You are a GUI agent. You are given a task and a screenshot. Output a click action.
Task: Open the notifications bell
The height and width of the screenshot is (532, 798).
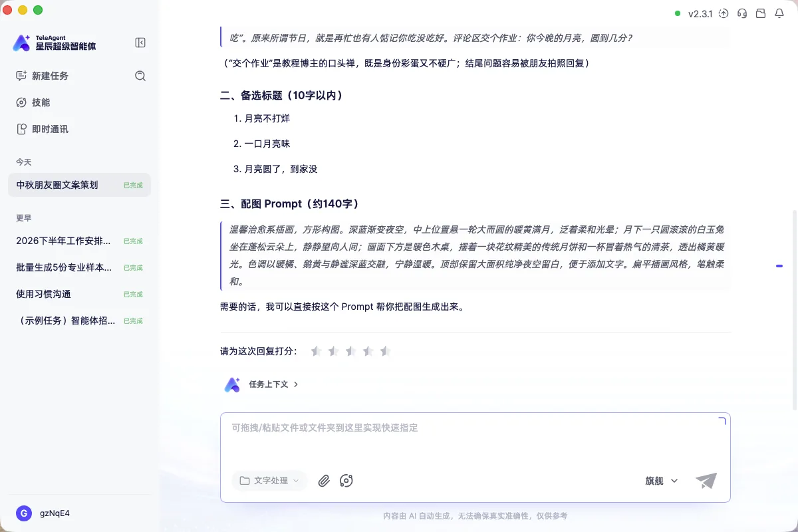point(779,13)
